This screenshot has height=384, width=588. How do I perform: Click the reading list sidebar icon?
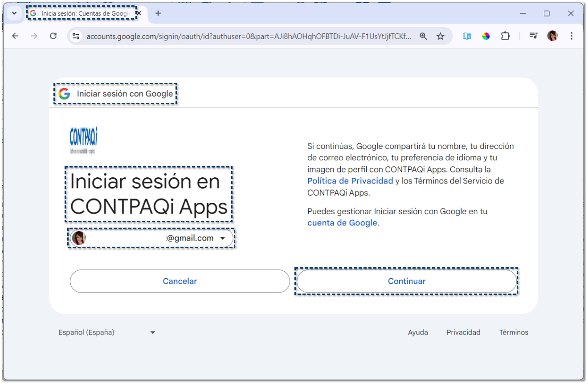coord(466,36)
